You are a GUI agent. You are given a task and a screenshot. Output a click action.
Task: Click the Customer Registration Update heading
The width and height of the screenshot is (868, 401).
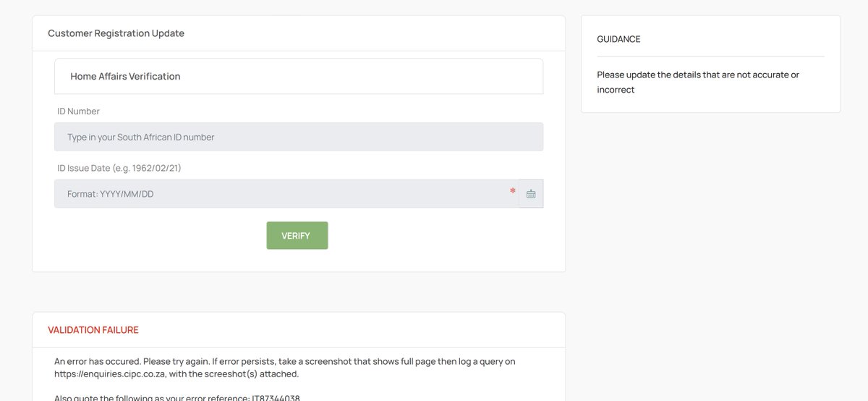(x=116, y=33)
